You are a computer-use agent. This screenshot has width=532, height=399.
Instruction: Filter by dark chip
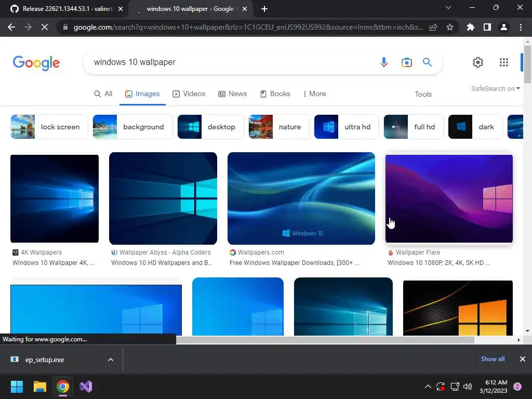tap(475, 127)
